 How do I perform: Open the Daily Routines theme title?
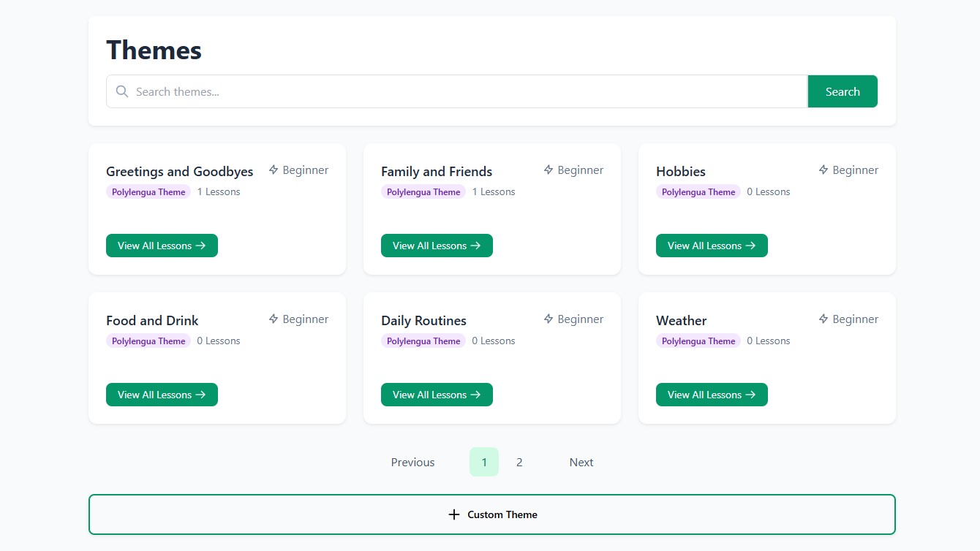tap(423, 321)
